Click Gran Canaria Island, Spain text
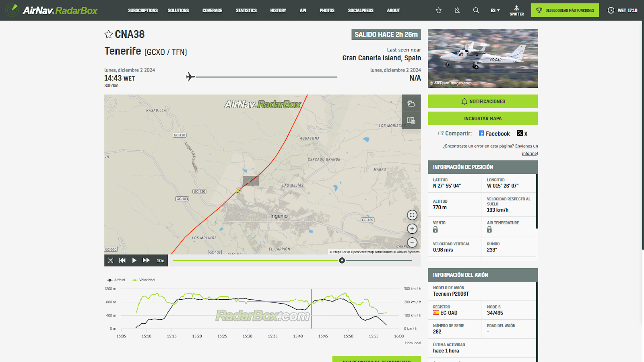Image resolution: width=644 pixels, height=362 pixels. point(382,58)
